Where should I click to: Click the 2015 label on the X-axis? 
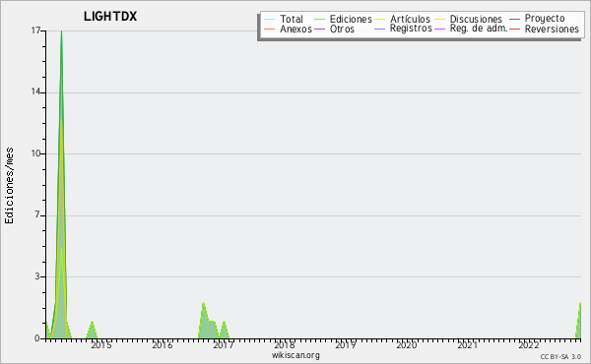101,345
